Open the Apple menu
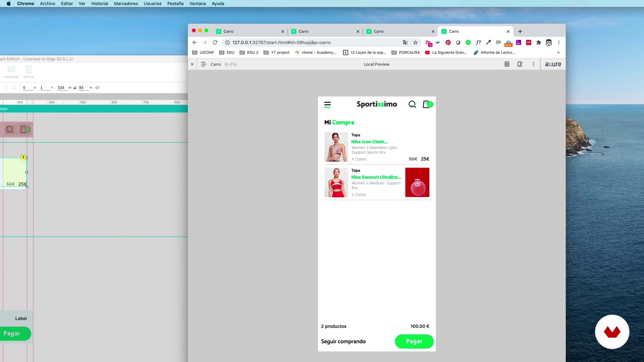 (9, 4)
